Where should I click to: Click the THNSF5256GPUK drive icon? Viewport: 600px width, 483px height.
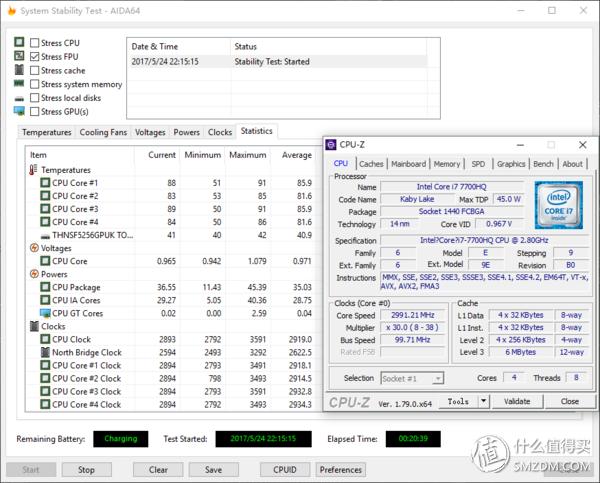(45, 235)
